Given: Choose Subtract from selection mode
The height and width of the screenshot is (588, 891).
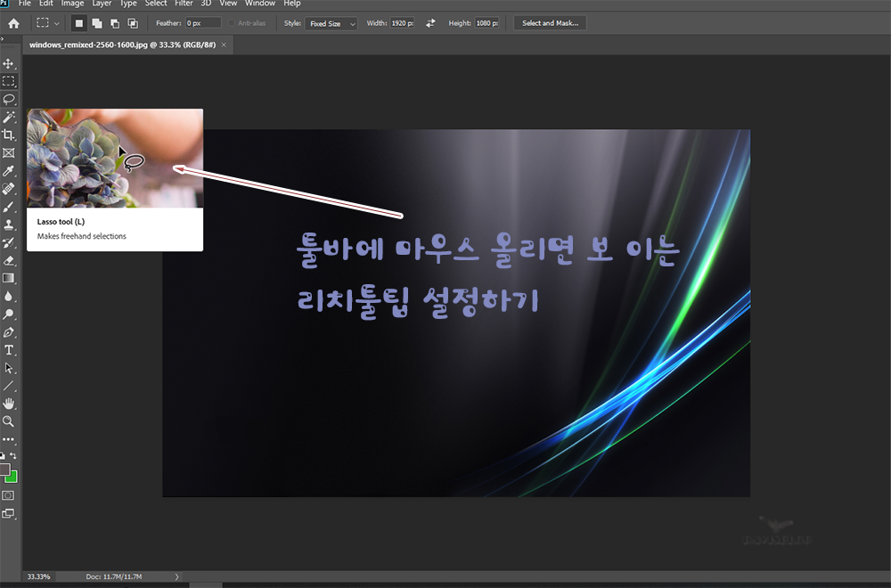Looking at the screenshot, I should [115, 23].
